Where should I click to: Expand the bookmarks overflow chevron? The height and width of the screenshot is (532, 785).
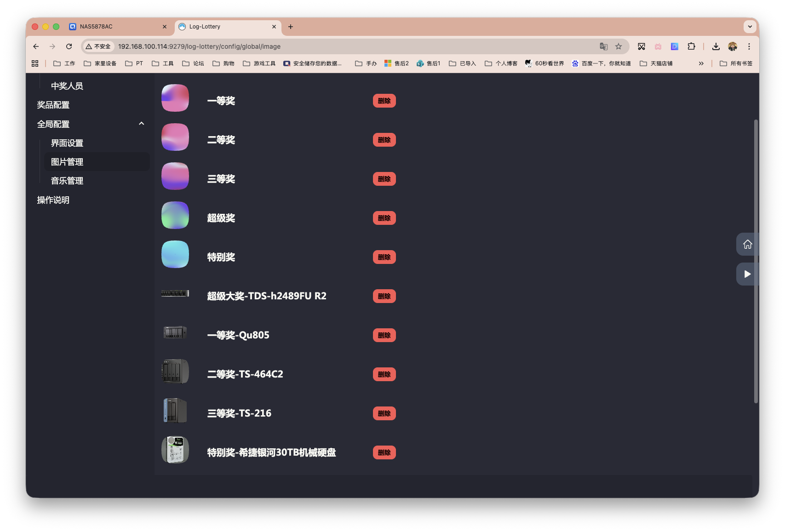(x=701, y=63)
